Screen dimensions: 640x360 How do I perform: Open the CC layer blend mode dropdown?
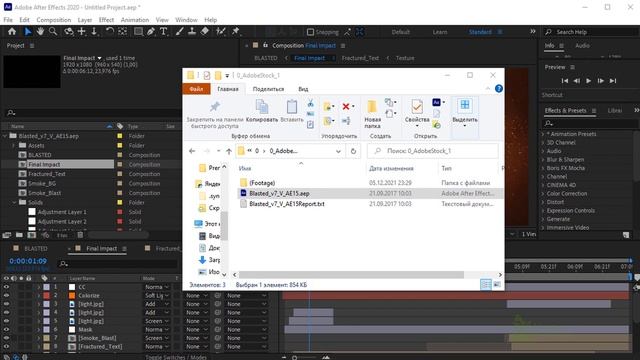(157, 287)
